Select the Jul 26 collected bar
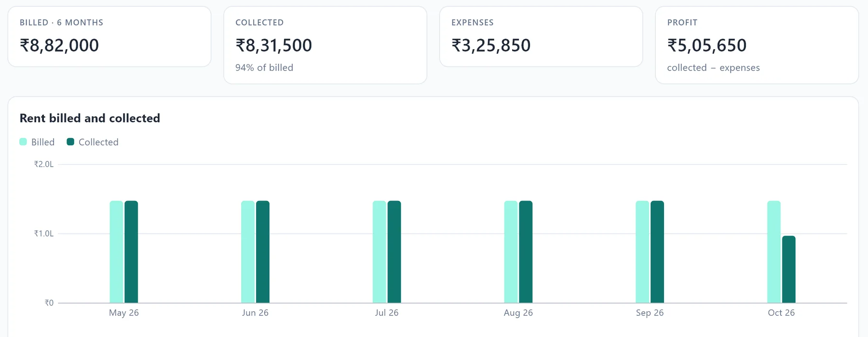Image resolution: width=868 pixels, height=337 pixels. coord(394,252)
